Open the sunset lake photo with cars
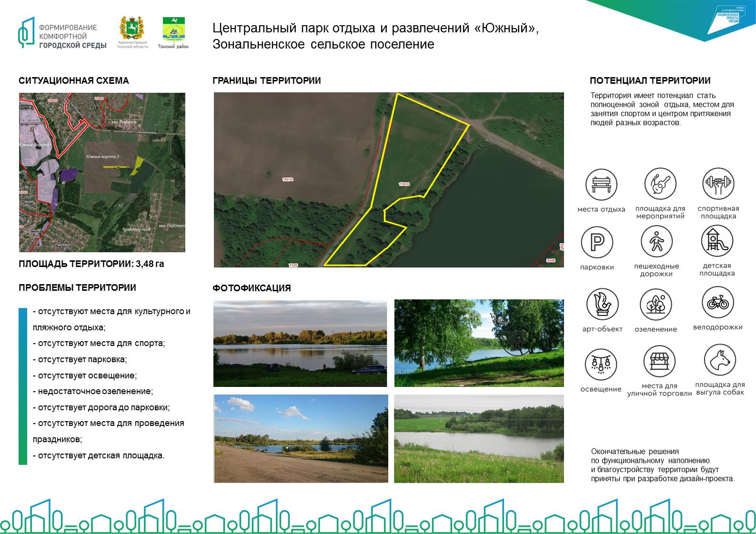756x534 pixels. click(x=300, y=343)
